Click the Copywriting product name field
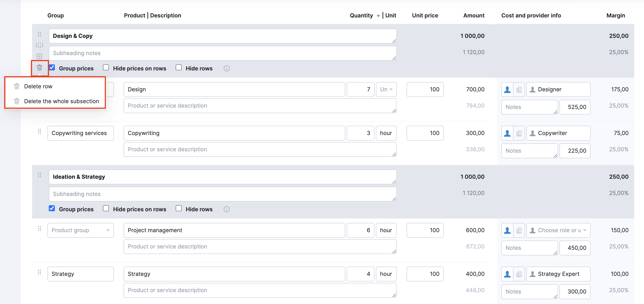 point(234,133)
